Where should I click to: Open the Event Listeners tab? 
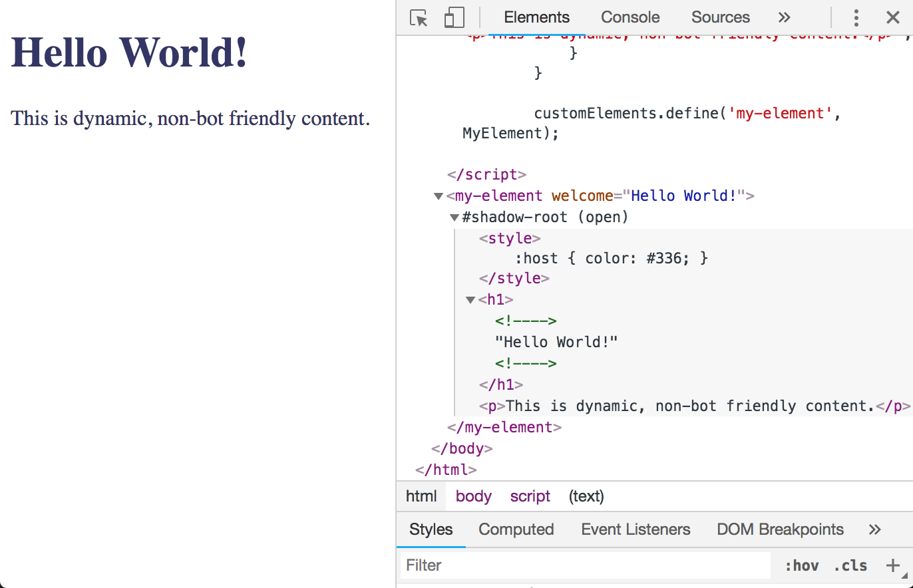pos(636,529)
